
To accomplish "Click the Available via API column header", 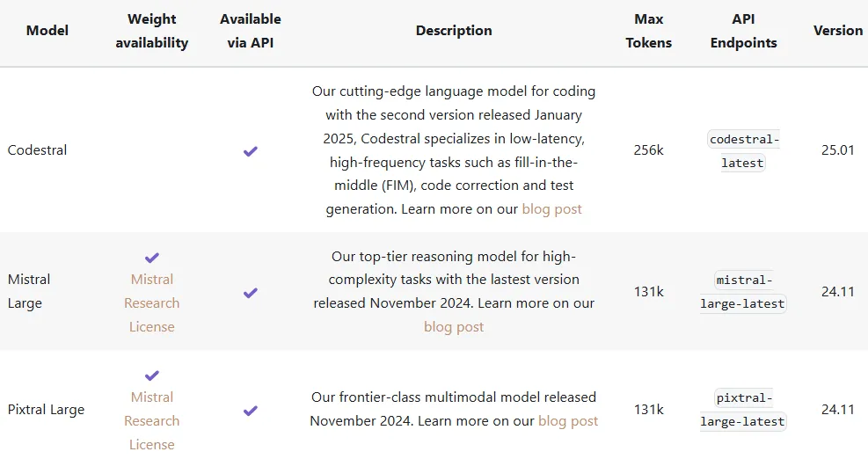I will [x=251, y=31].
